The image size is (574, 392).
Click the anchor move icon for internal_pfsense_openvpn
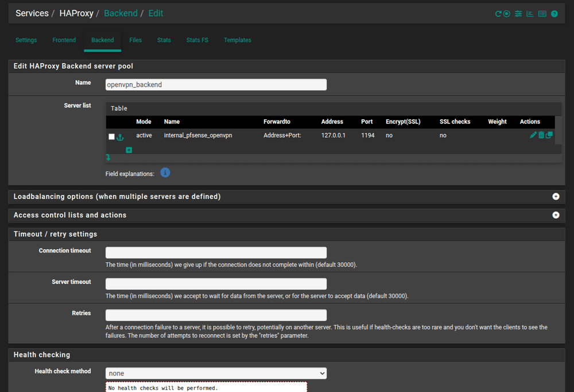[120, 137]
